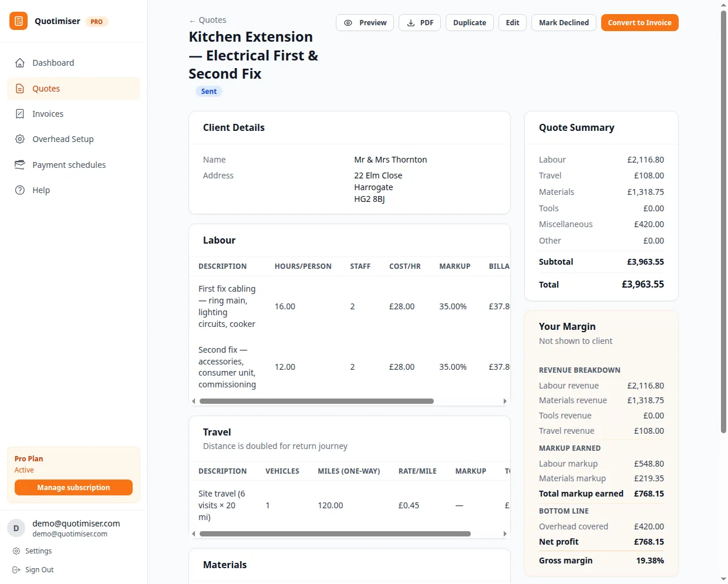Click the eye icon on Preview button
This screenshot has height=584, width=728.
point(348,23)
